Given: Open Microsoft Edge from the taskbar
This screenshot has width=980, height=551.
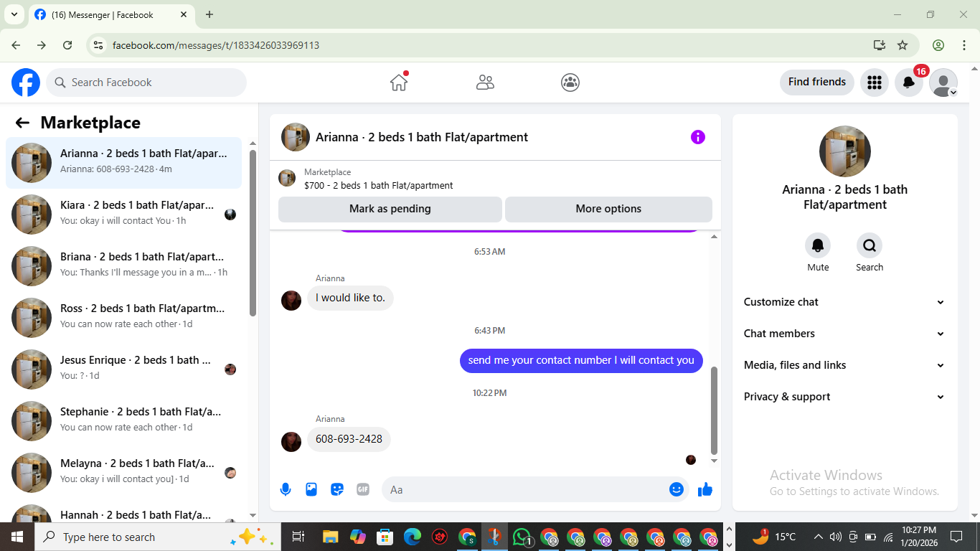Looking at the screenshot, I should (x=413, y=537).
